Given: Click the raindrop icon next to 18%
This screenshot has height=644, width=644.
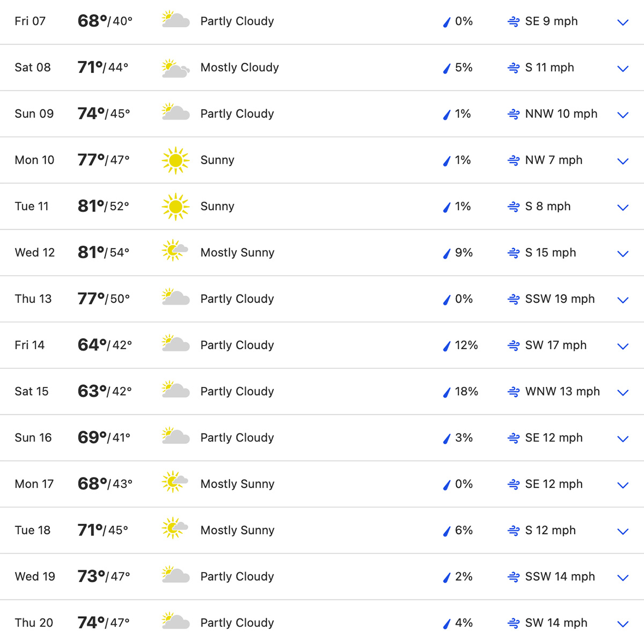Looking at the screenshot, I should click(447, 392).
